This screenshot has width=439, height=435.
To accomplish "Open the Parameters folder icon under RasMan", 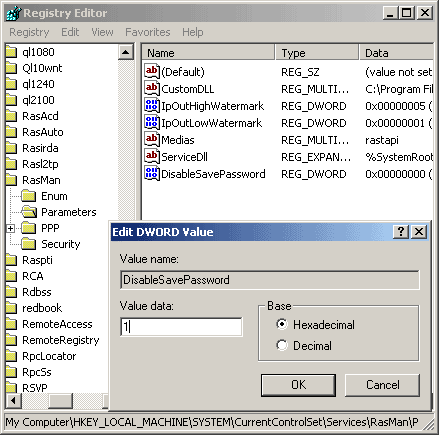I will [x=29, y=212].
